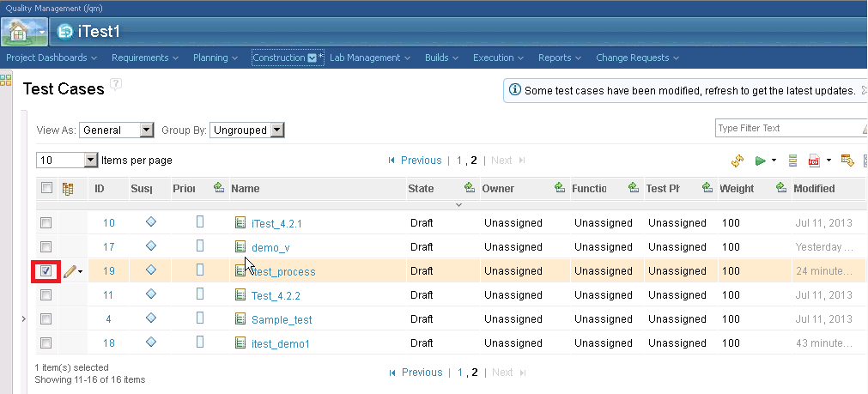Tick the checkbox for iTest_4.2.1 row
Screen dimensions: 868x394
click(46, 223)
